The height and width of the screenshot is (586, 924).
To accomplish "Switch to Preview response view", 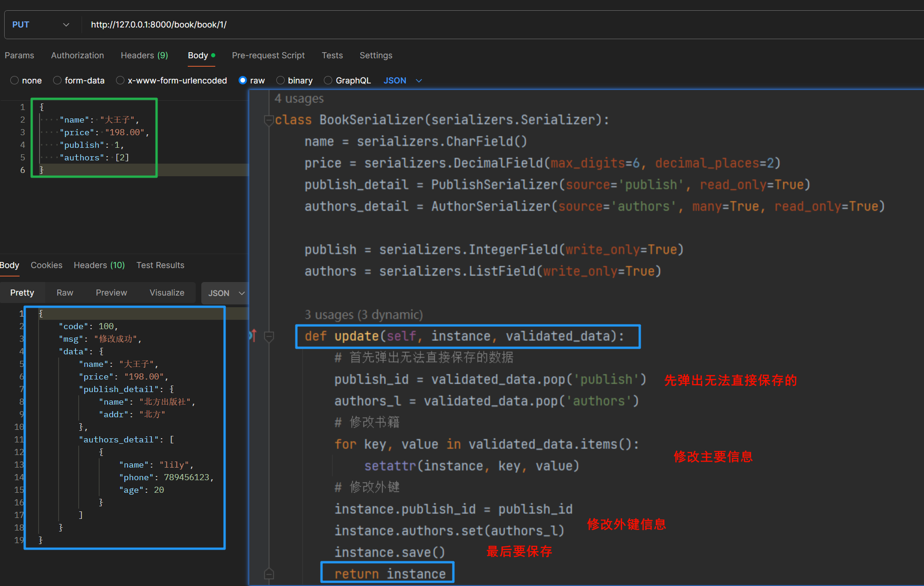I will point(111,293).
